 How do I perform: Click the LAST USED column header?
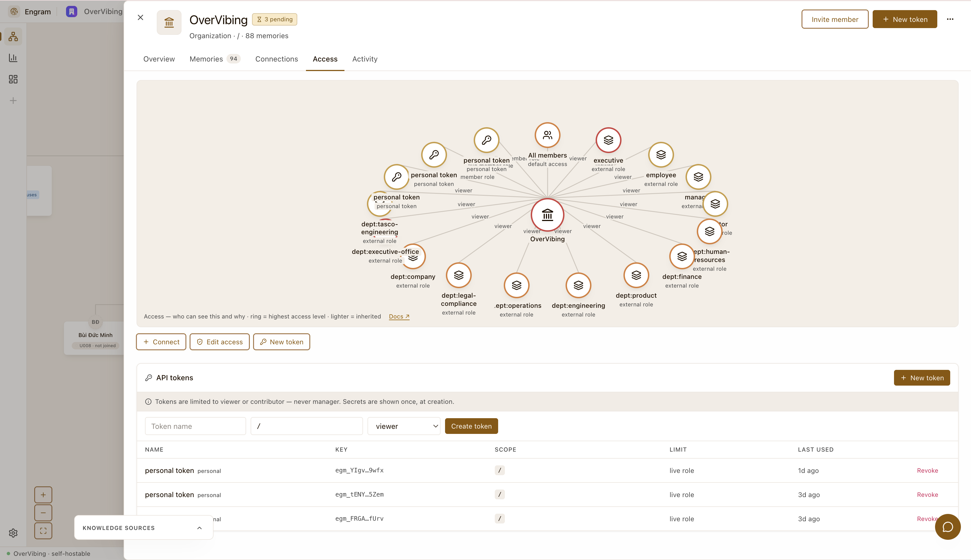[816, 450]
